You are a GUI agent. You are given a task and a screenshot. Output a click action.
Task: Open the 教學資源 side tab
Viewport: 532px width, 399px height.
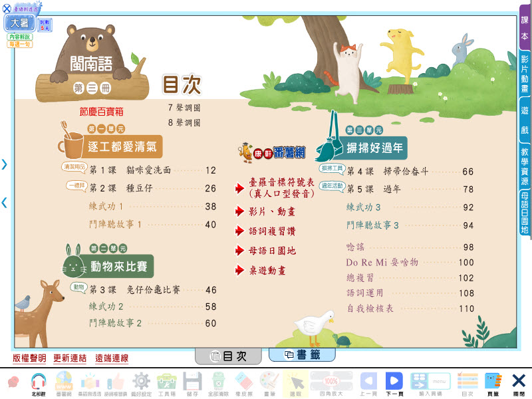point(525,166)
